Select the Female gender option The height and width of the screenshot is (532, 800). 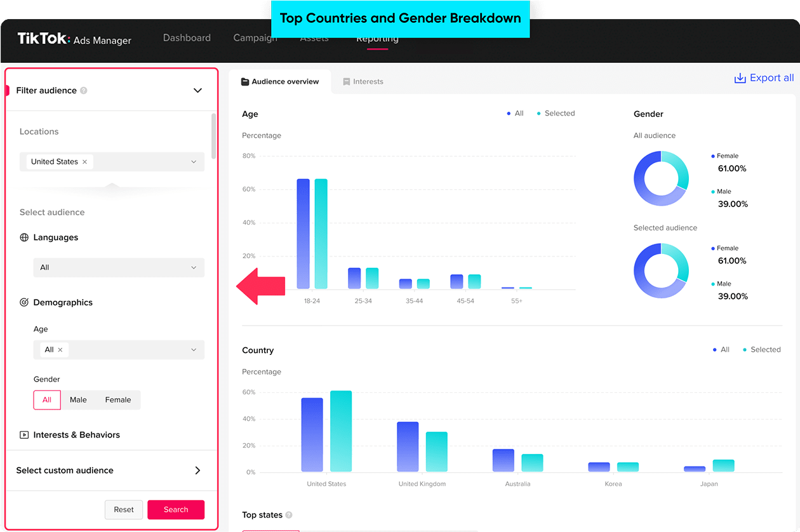pyautogui.click(x=118, y=400)
